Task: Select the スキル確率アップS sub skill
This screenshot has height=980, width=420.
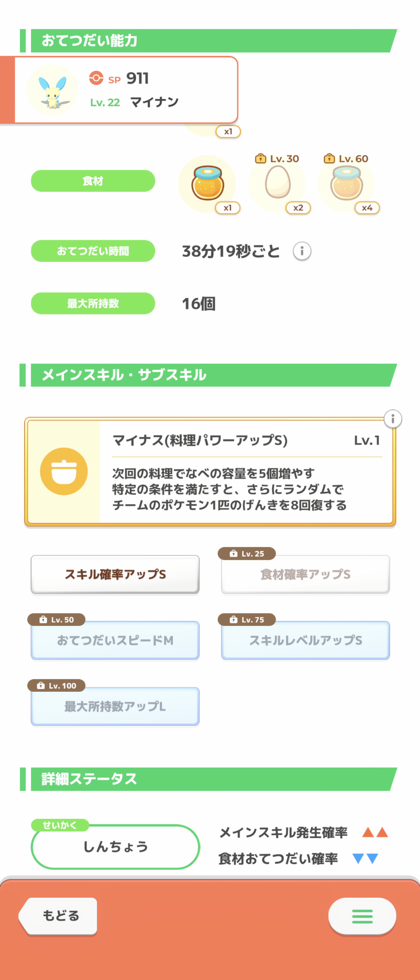Action: pyautogui.click(x=115, y=574)
